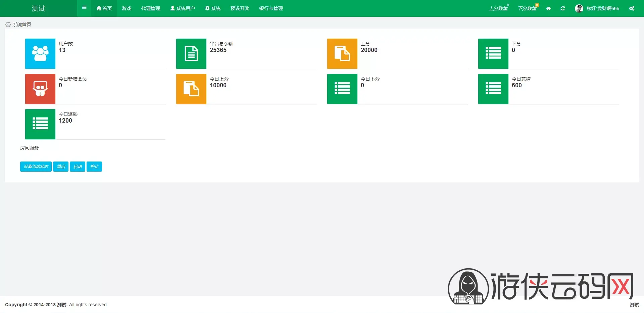Expand the 系统用户 dropdown menu

(183, 8)
